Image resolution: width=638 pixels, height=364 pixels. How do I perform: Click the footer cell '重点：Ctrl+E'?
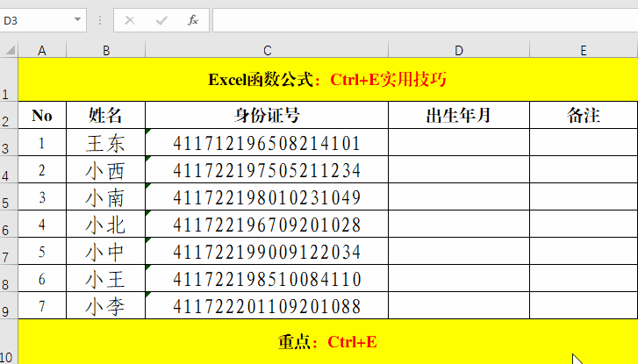[328, 341]
